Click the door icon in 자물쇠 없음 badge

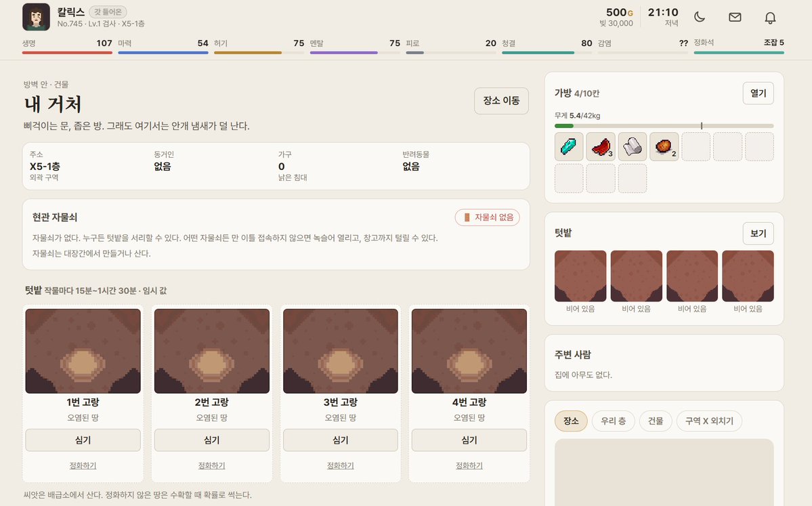(x=467, y=217)
